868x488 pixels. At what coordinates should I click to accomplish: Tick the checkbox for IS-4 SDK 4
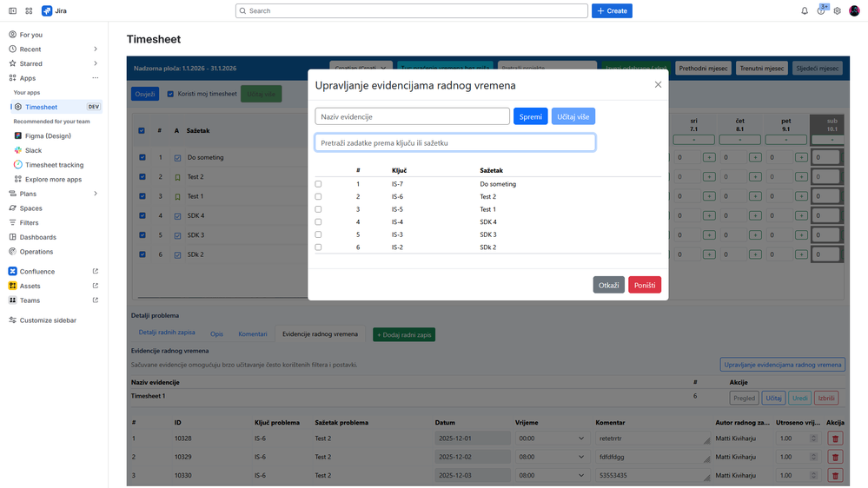[318, 222]
